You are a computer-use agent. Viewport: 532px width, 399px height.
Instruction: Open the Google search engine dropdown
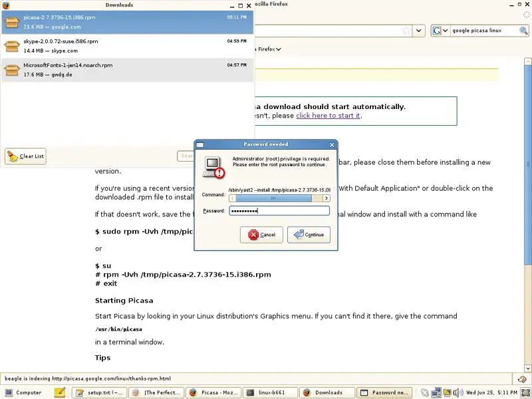(x=440, y=31)
